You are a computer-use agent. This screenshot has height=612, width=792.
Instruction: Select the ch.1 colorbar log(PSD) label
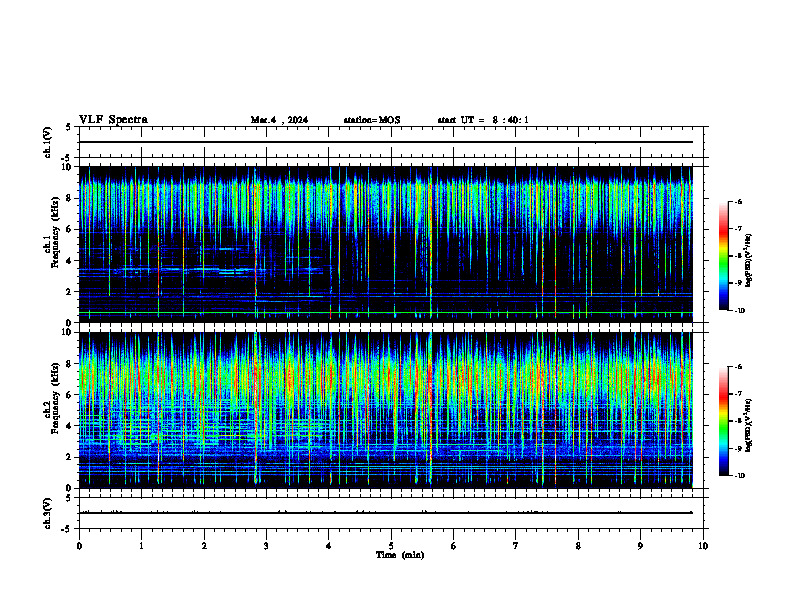(749, 261)
